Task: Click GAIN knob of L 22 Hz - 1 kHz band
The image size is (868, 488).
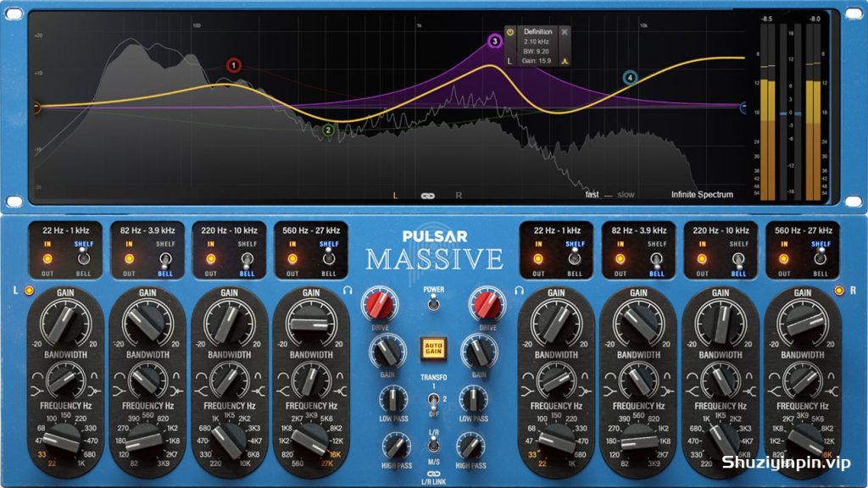Action: click(x=65, y=323)
